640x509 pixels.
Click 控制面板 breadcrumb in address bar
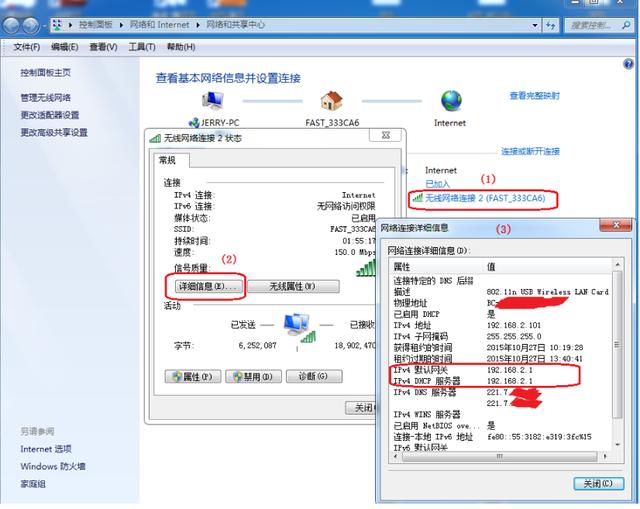(96, 25)
